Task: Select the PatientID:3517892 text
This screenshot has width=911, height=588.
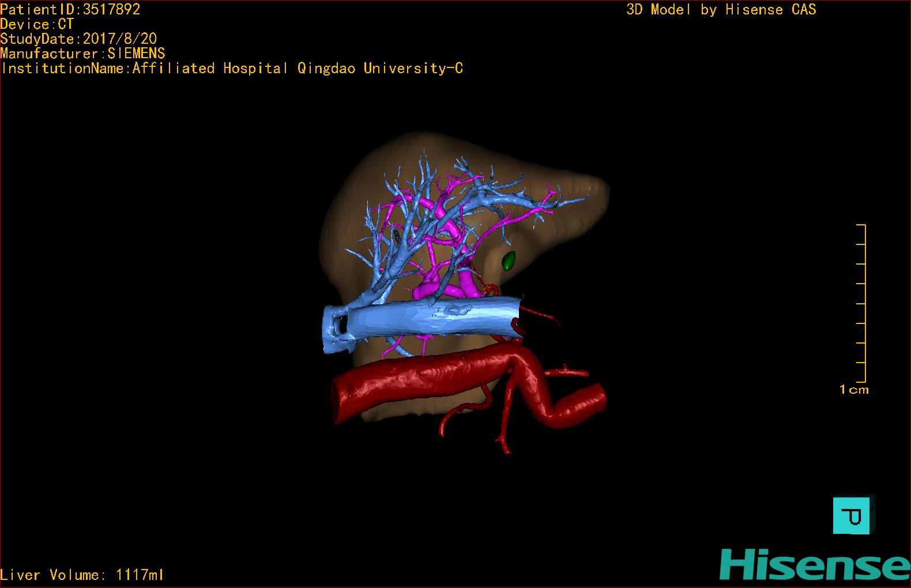Action: (x=70, y=9)
